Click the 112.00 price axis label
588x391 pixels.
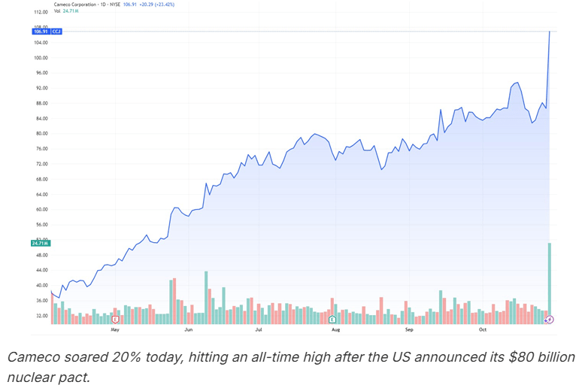pyautogui.click(x=41, y=13)
